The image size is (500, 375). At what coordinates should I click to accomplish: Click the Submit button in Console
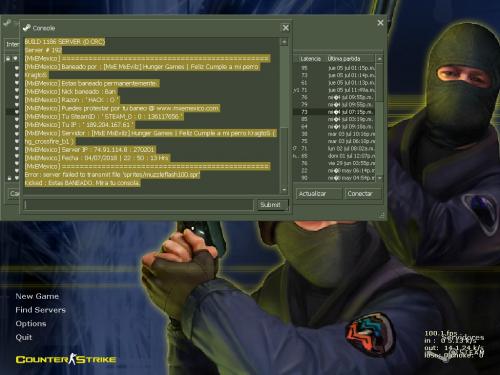(x=270, y=205)
